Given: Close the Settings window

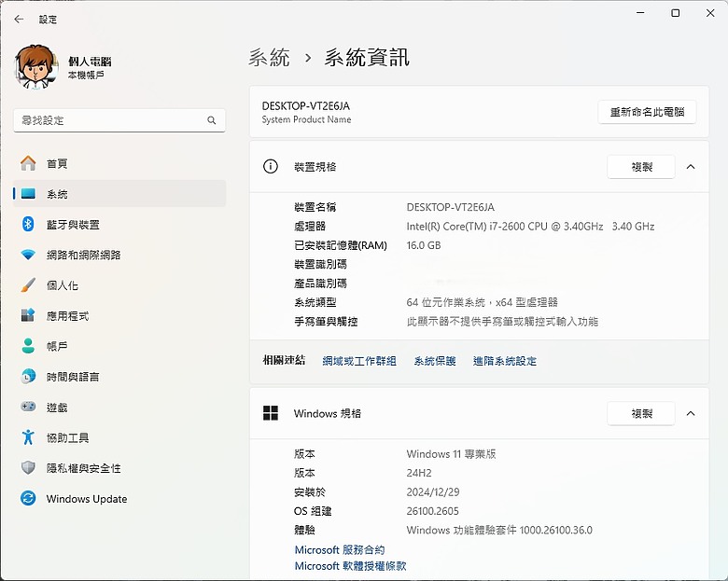Looking at the screenshot, I should (710, 13).
